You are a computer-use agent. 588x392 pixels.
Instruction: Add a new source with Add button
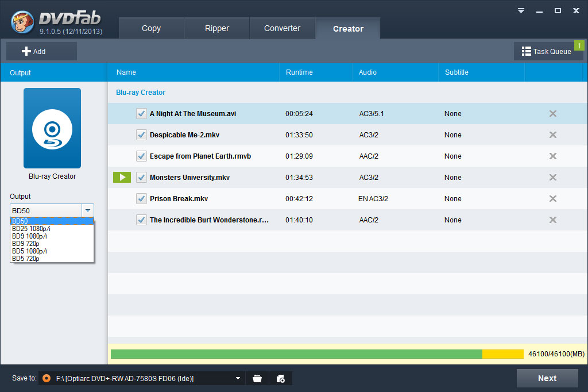[x=41, y=51]
